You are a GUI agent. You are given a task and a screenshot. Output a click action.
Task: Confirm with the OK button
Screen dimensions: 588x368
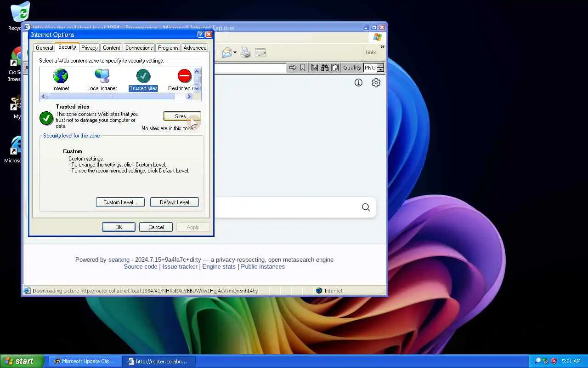click(x=119, y=227)
